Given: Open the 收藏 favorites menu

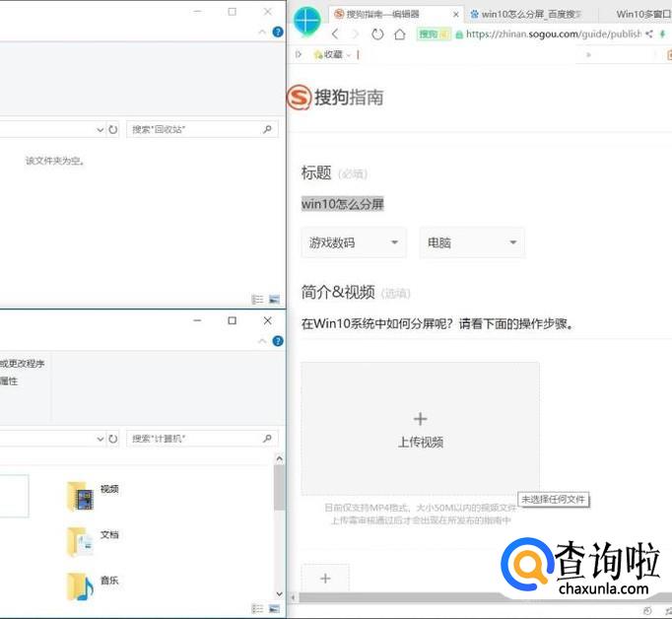Looking at the screenshot, I should (x=332, y=54).
